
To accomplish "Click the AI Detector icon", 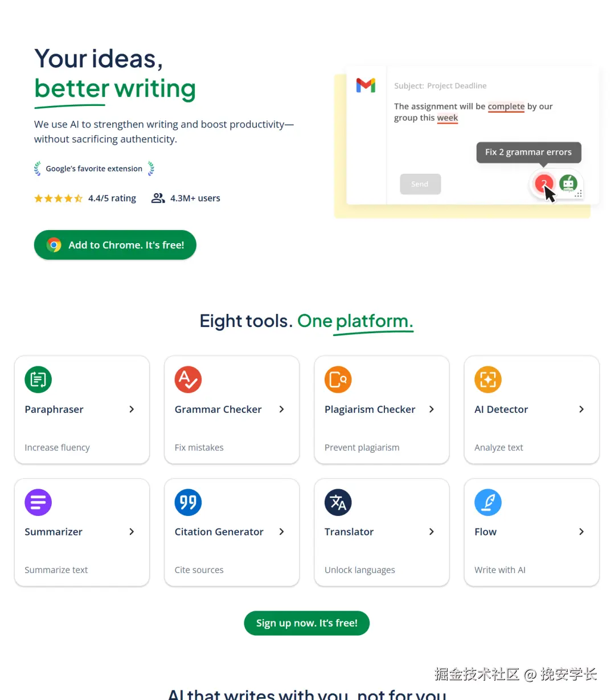I will [488, 380].
